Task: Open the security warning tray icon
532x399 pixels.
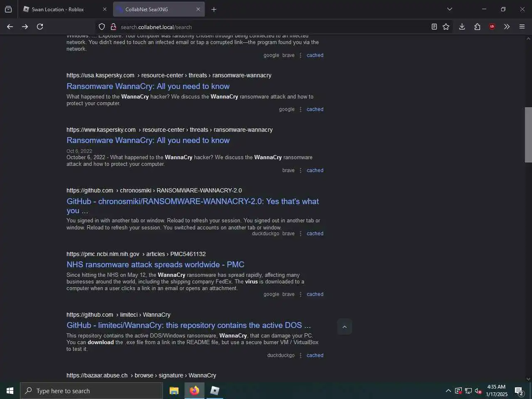Action: click(458, 391)
